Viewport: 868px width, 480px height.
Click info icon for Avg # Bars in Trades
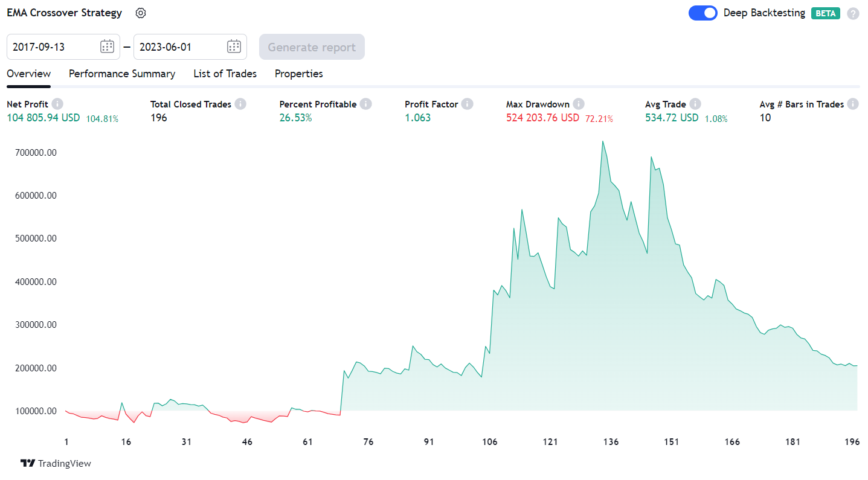pyautogui.click(x=853, y=104)
